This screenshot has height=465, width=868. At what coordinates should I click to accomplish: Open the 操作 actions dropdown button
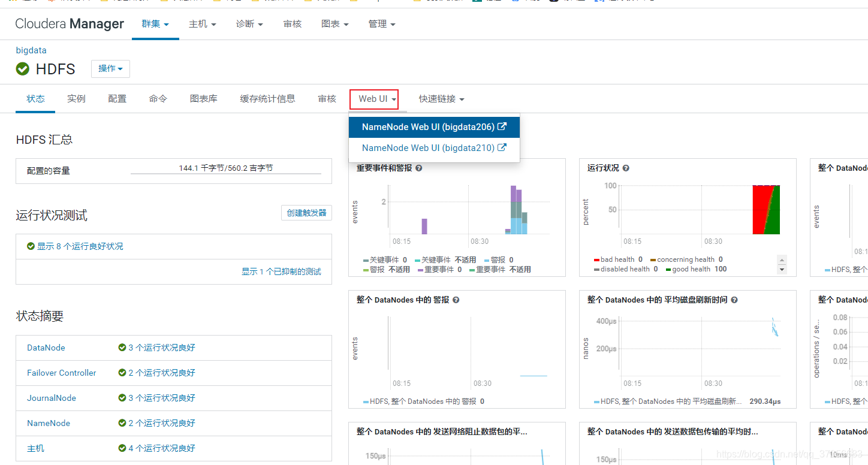[110, 69]
